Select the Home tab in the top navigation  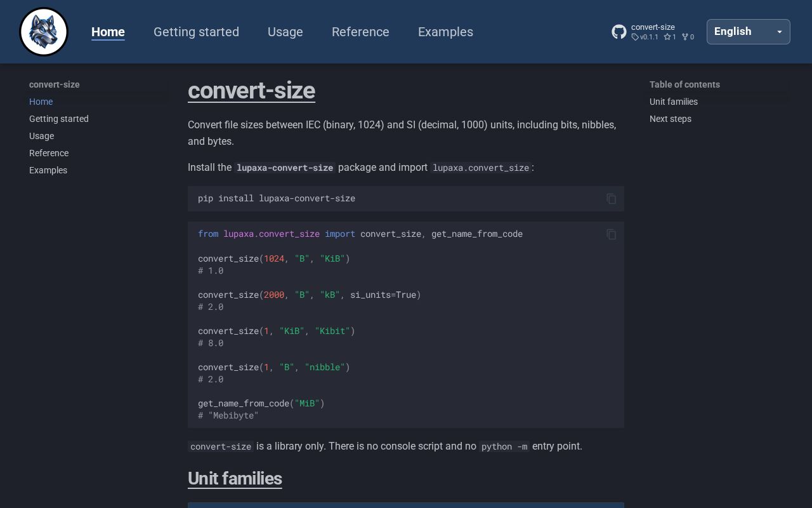tap(108, 32)
